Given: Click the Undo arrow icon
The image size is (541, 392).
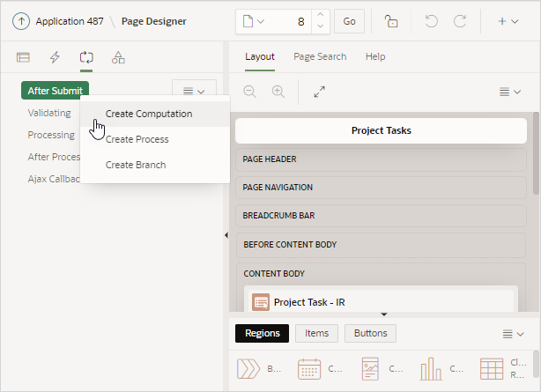Looking at the screenshot, I should pyautogui.click(x=431, y=21).
